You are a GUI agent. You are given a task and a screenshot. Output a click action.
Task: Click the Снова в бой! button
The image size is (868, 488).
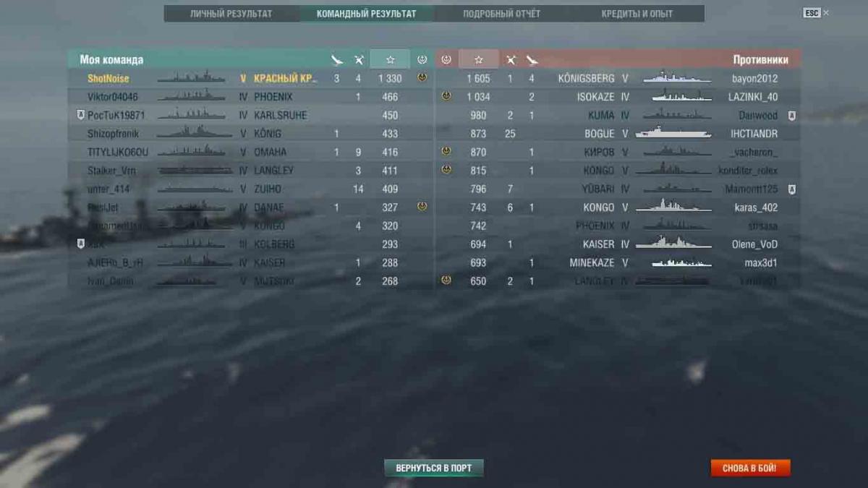749,468
